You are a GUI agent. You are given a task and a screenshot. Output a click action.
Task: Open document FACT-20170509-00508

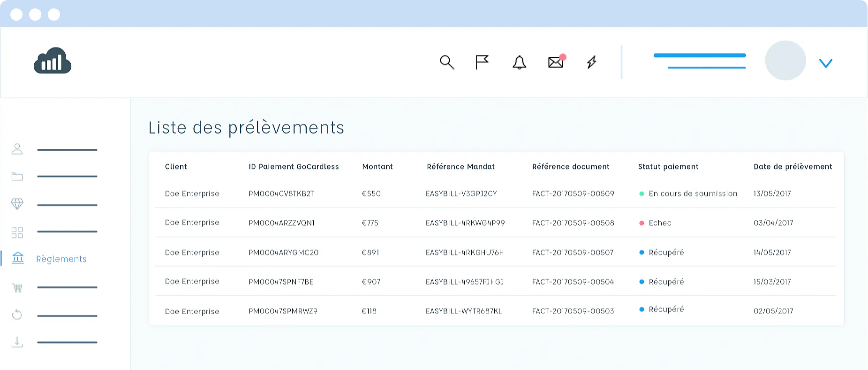tap(573, 223)
